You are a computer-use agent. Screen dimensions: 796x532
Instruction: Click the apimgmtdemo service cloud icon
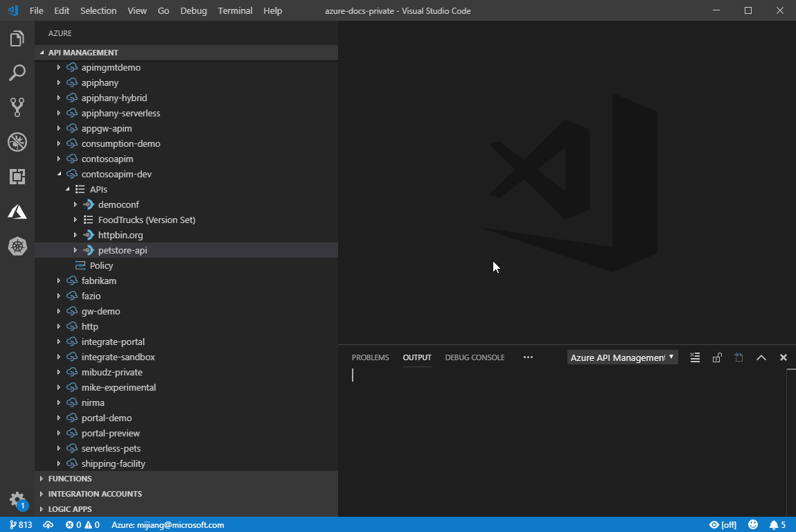(x=72, y=67)
